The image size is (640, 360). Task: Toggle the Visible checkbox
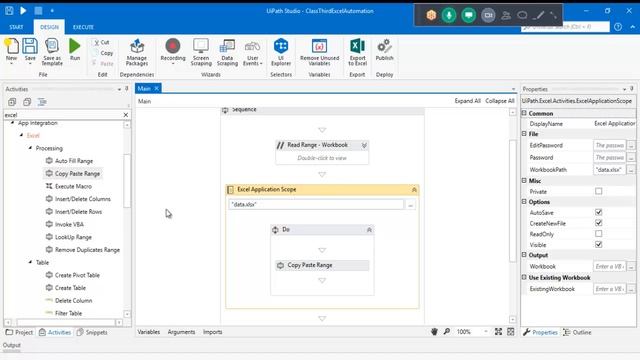[x=598, y=244]
